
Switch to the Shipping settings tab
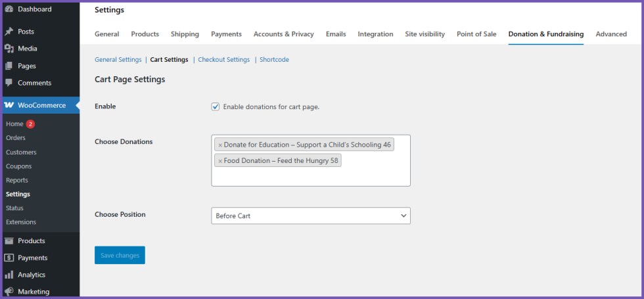point(185,34)
